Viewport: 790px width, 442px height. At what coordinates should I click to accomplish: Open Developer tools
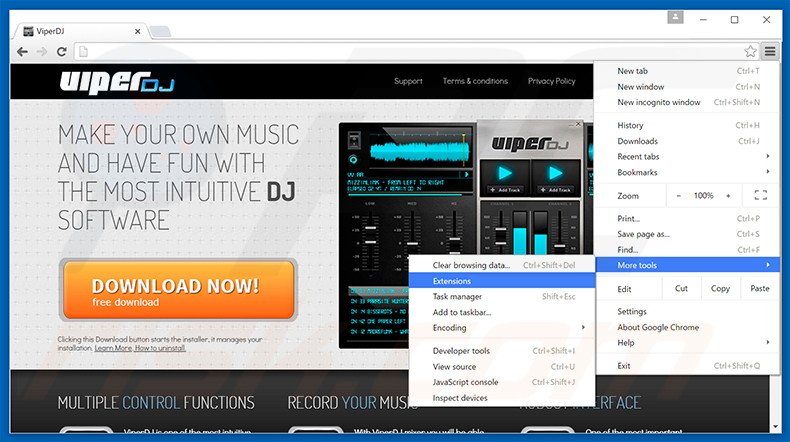pos(502,351)
